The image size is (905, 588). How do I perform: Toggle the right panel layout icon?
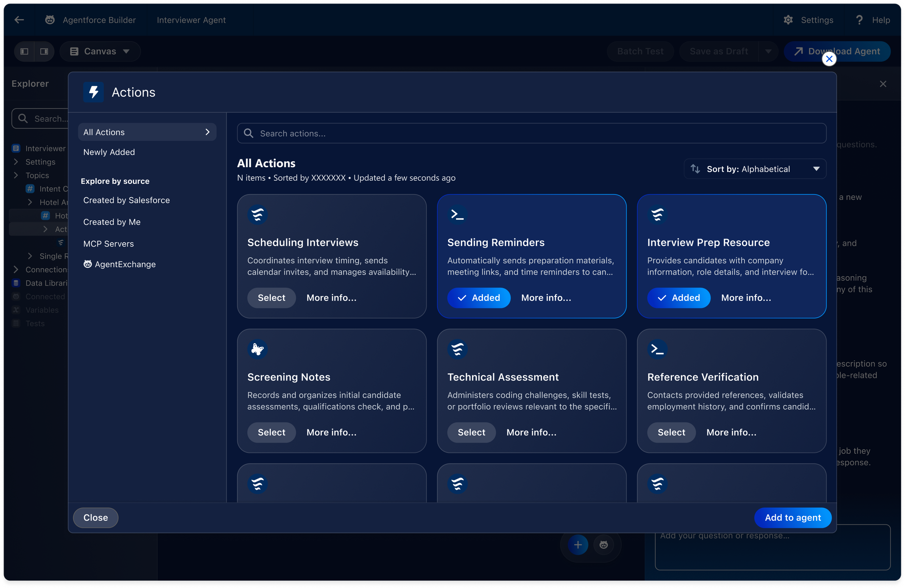(44, 51)
